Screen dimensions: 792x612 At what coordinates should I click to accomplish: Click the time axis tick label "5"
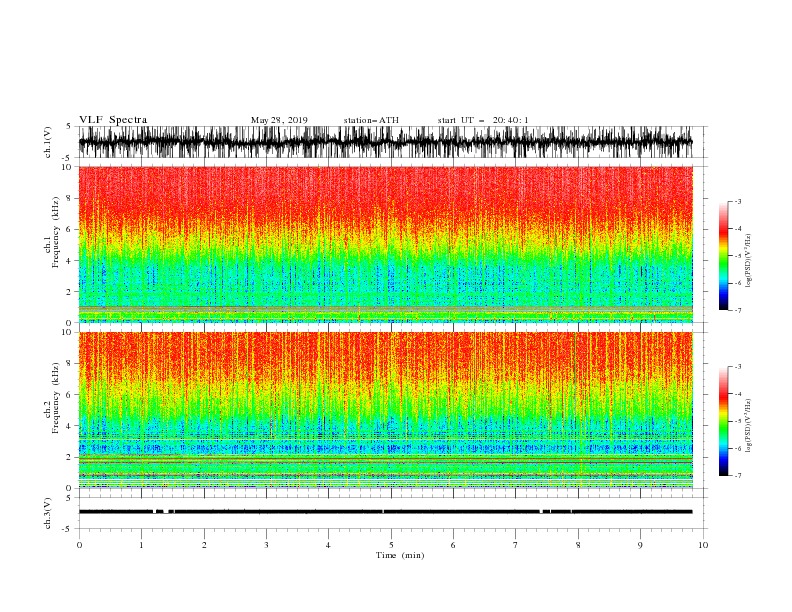(x=391, y=545)
